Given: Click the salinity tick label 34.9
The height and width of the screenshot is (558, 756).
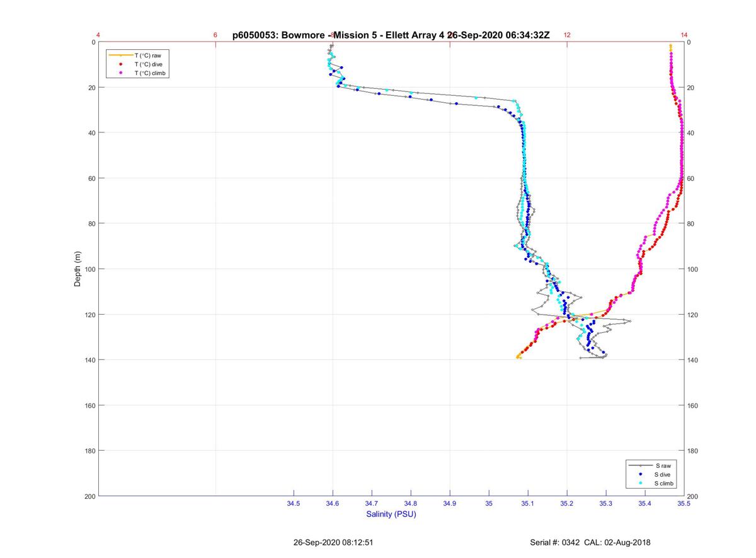Looking at the screenshot, I should (x=450, y=503).
